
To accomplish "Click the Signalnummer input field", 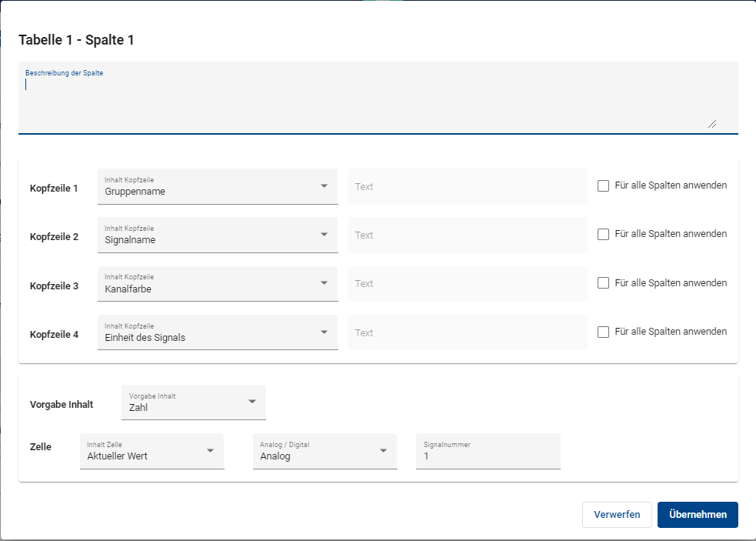I will pos(488,456).
